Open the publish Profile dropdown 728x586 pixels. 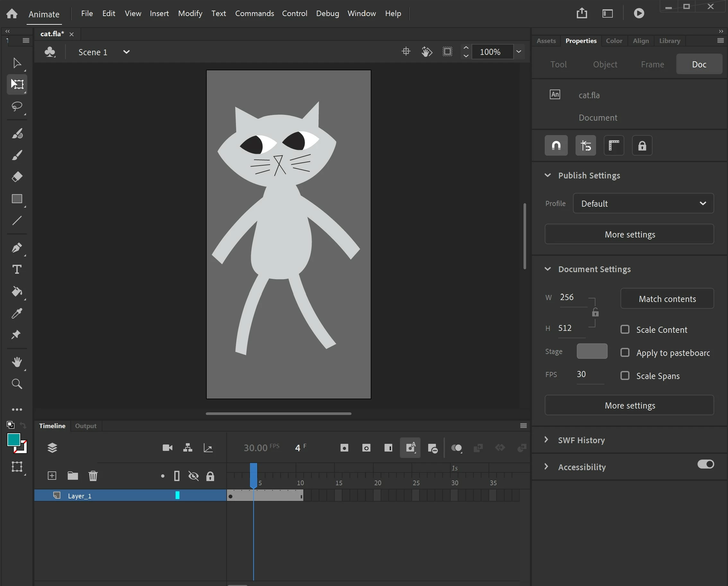(x=643, y=203)
